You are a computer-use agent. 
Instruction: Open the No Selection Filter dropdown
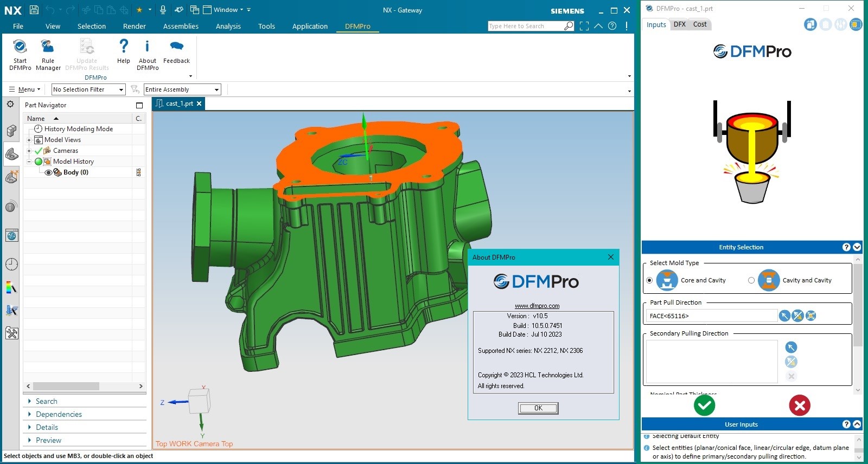(x=88, y=89)
